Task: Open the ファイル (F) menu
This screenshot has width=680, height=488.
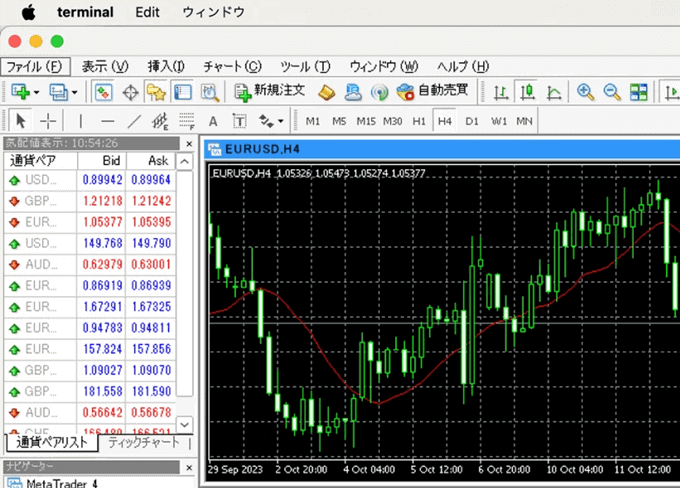Action: pos(34,66)
